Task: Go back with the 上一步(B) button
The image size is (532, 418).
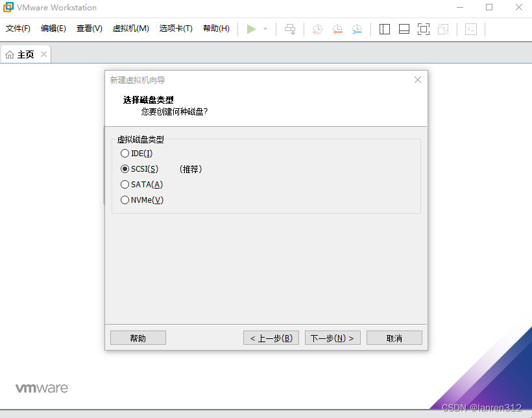Action: click(x=271, y=338)
